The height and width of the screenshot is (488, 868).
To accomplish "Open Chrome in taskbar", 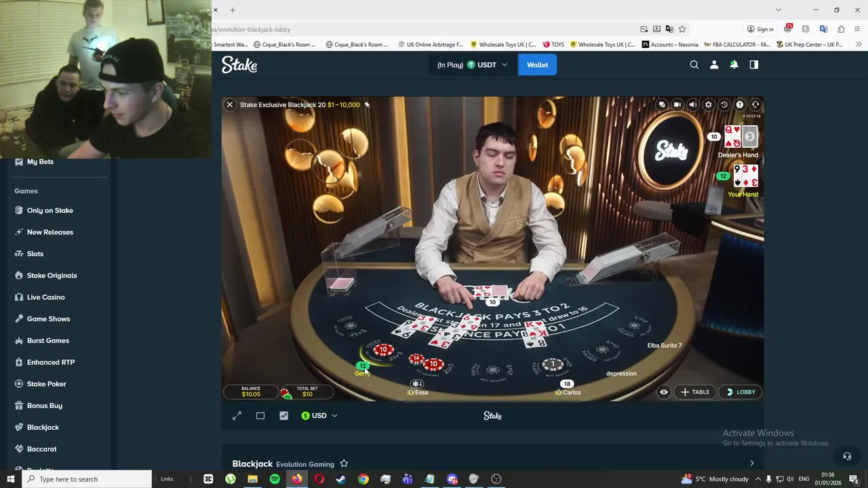I will [x=363, y=479].
